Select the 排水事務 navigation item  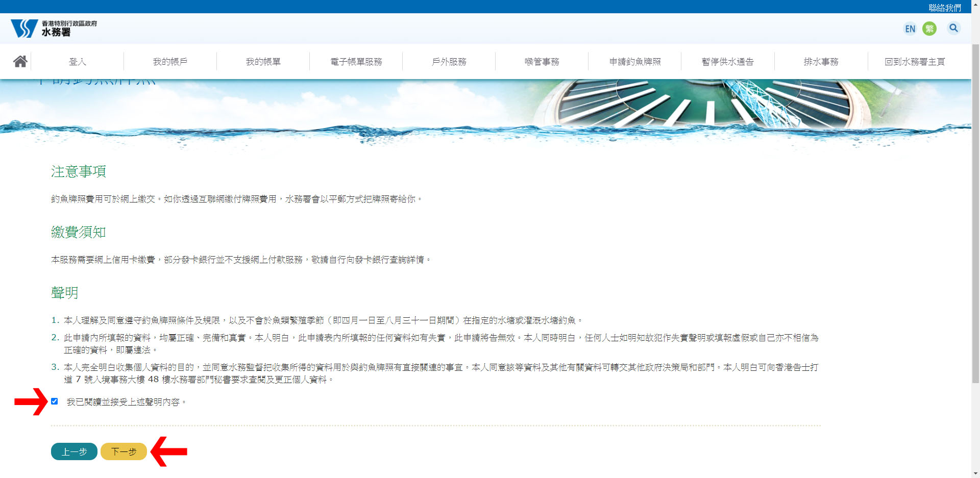(820, 61)
